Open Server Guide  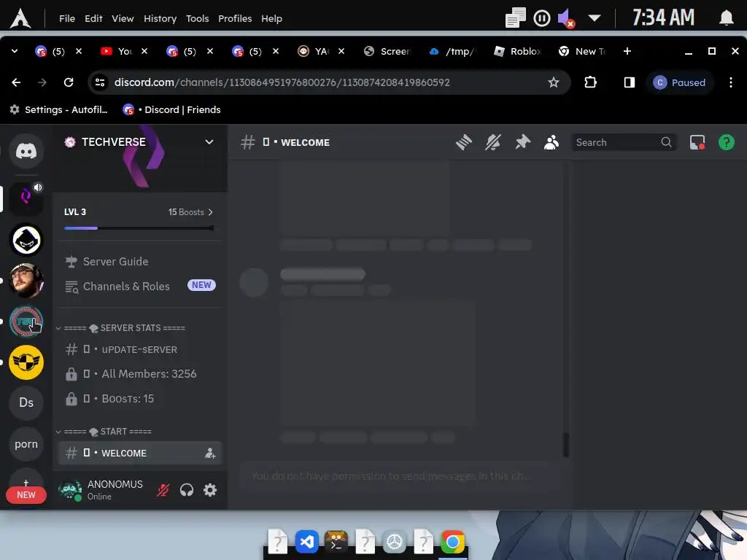(x=139, y=262)
